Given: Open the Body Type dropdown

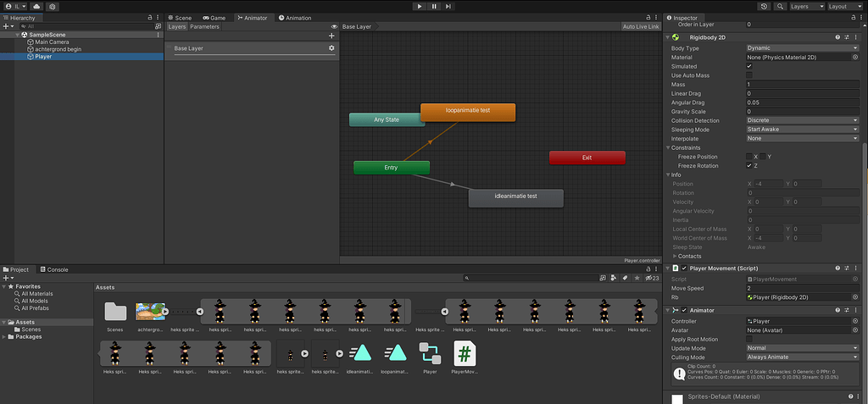Looking at the screenshot, I should coord(802,48).
